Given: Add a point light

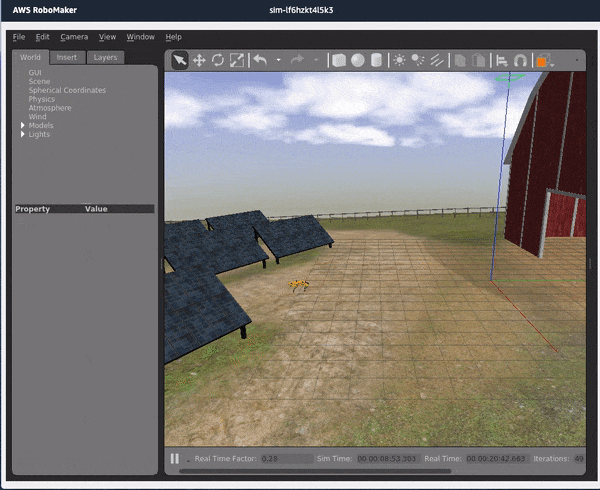Looking at the screenshot, I should [399, 60].
